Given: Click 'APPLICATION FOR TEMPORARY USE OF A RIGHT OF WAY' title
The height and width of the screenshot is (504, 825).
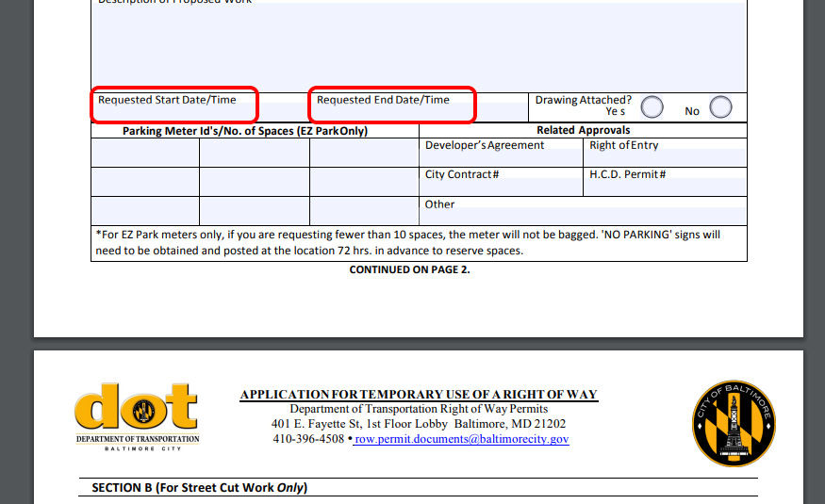Looking at the screenshot, I should coord(419,395).
